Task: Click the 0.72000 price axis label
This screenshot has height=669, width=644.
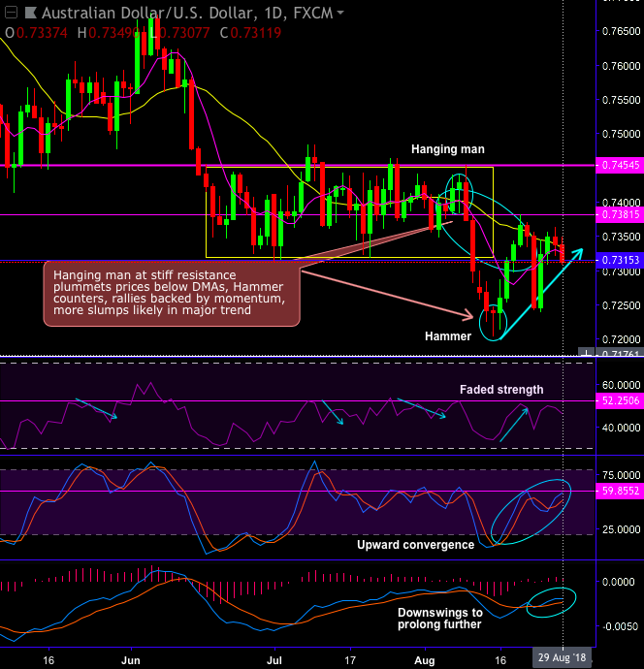Action: [621, 339]
